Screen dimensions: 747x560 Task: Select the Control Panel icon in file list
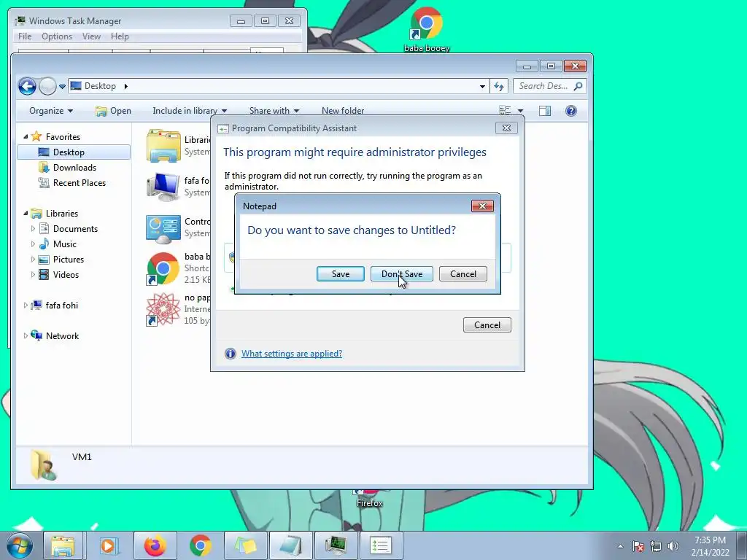[163, 227]
